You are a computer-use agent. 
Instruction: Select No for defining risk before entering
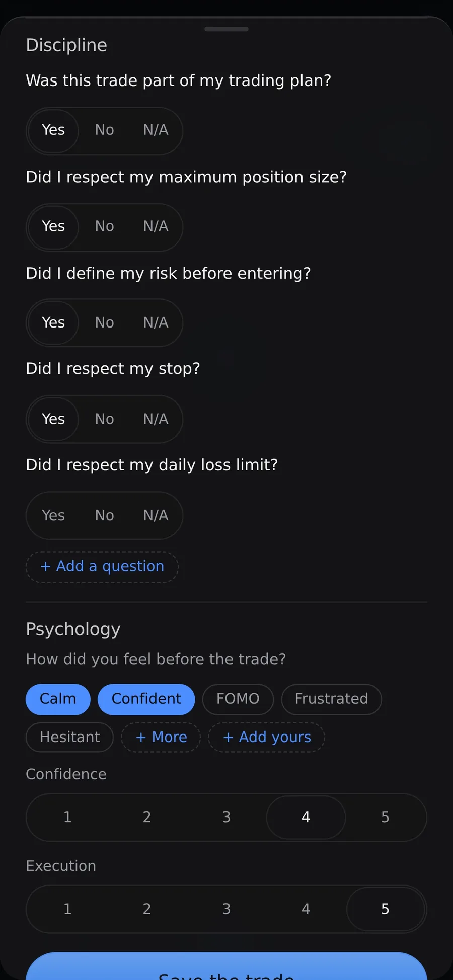[104, 323]
